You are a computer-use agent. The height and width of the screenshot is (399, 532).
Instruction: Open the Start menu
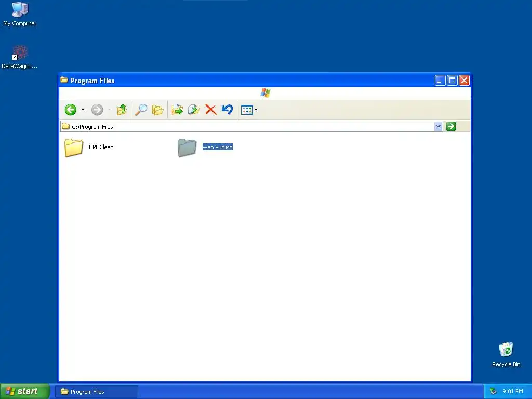24,391
